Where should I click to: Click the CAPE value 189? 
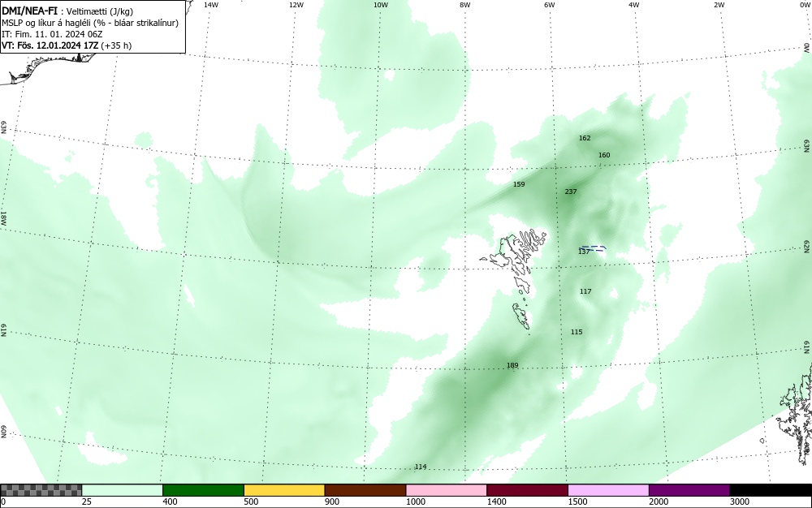point(512,366)
